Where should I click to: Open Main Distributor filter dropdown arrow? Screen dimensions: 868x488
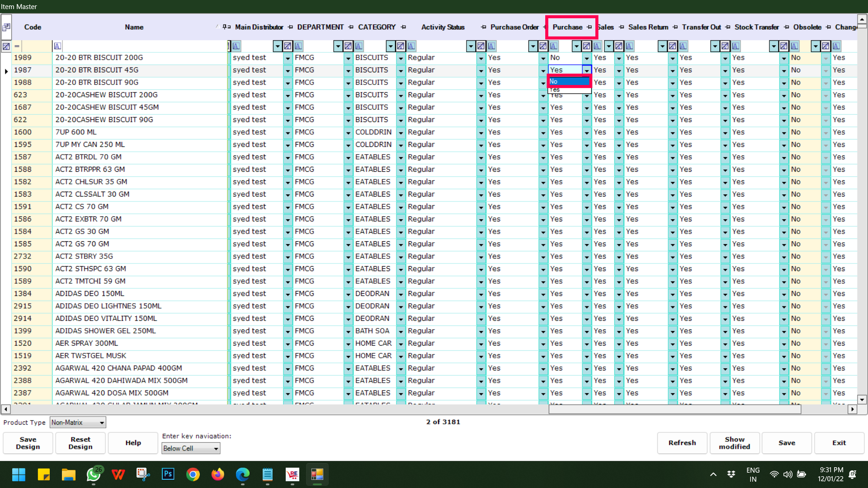click(277, 46)
